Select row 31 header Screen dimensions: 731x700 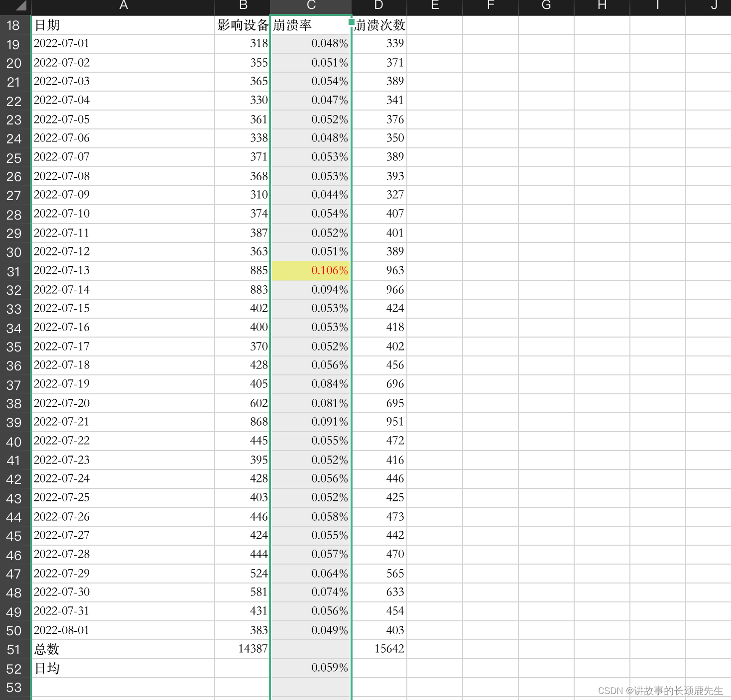15,271
